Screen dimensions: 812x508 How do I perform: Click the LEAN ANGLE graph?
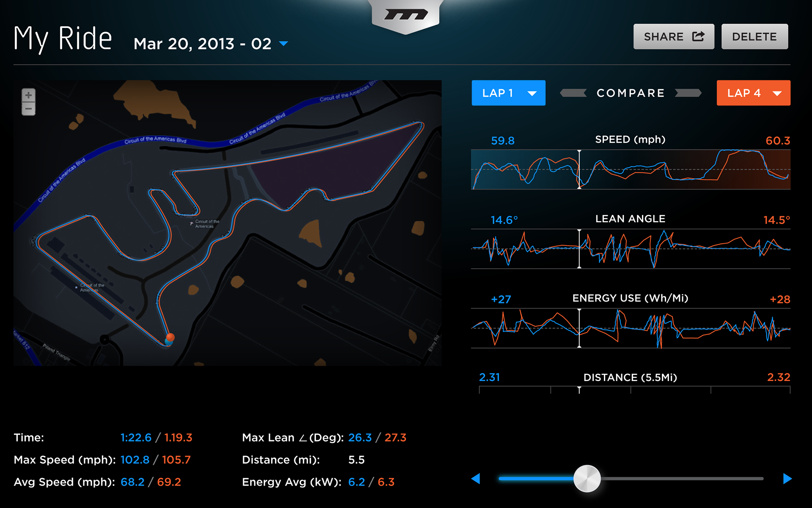[x=631, y=249]
